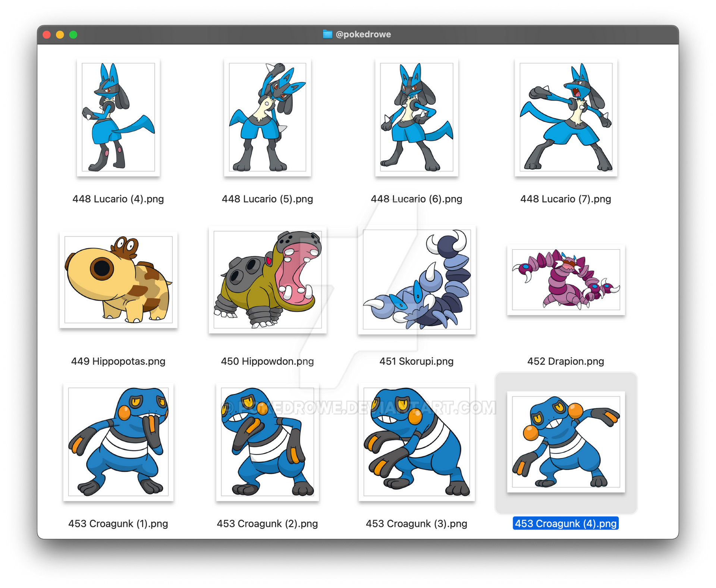Click the highlighted 453 Croagunk (4).png thumbnail
716x588 pixels.
coord(566,442)
